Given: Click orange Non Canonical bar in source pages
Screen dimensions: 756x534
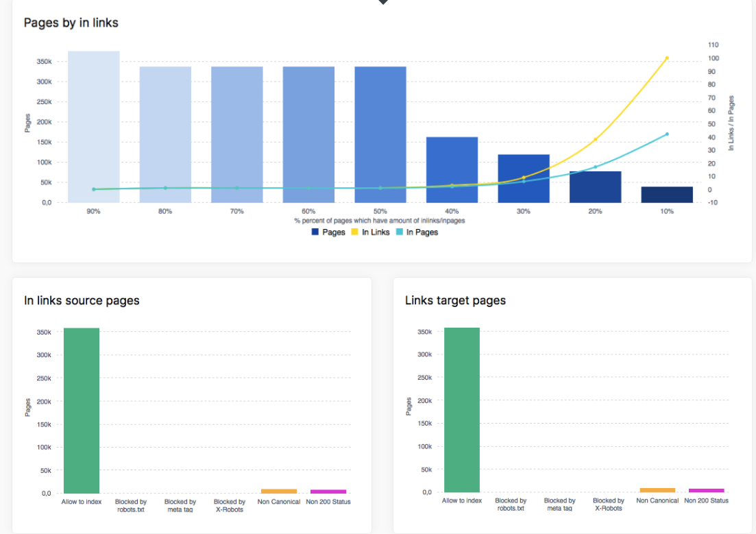Looking at the screenshot, I should click(x=279, y=491).
